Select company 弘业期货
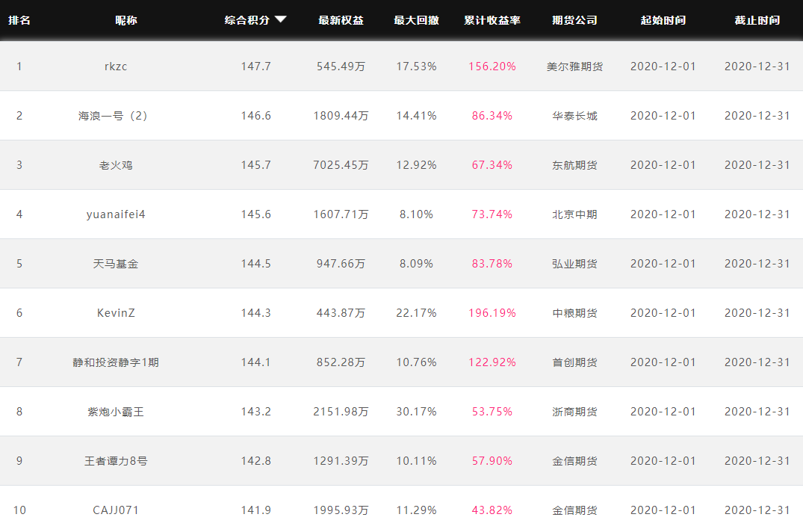Screen dimensions: 803x532 tap(574, 264)
